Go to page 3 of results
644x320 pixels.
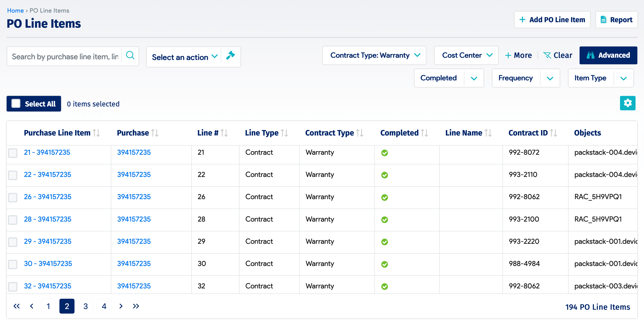coord(85,306)
